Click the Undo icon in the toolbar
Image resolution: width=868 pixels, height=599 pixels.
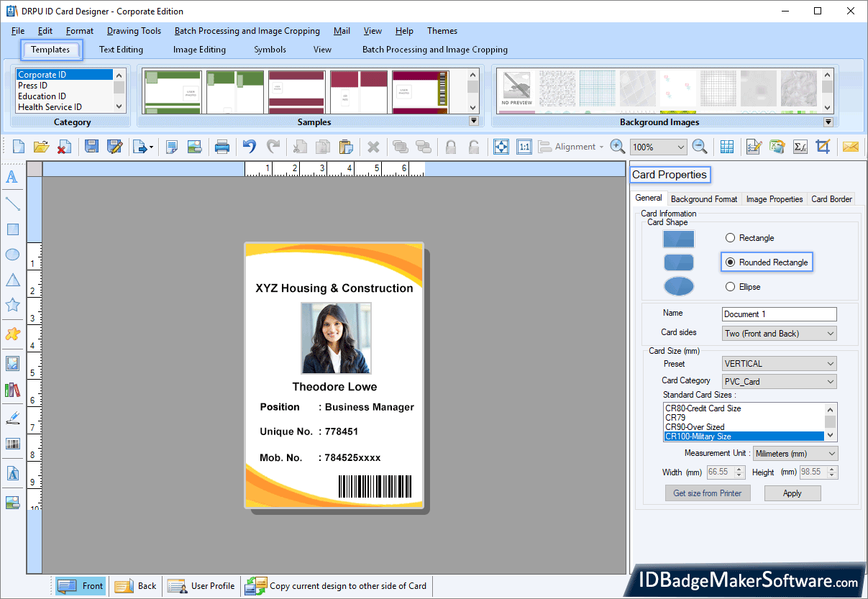click(249, 146)
